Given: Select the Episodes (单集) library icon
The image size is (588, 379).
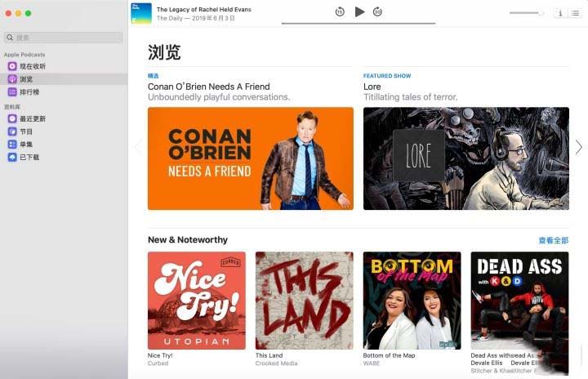Looking at the screenshot, I should (x=12, y=144).
